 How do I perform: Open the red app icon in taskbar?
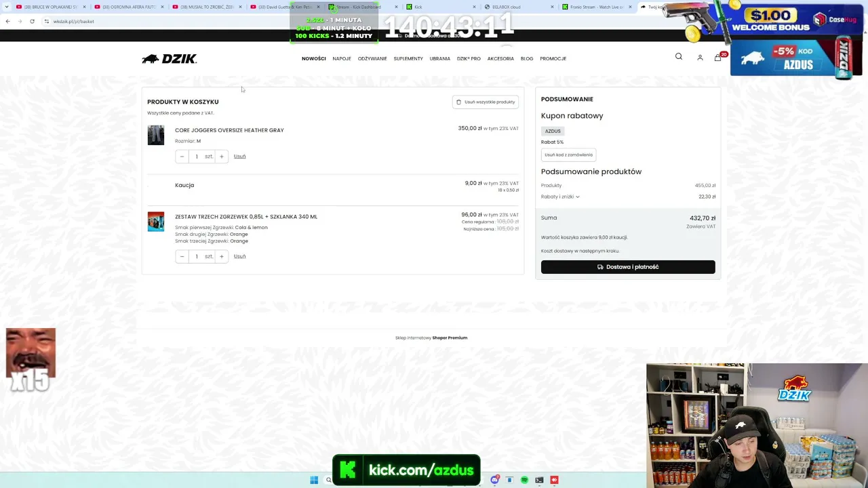[554, 480]
